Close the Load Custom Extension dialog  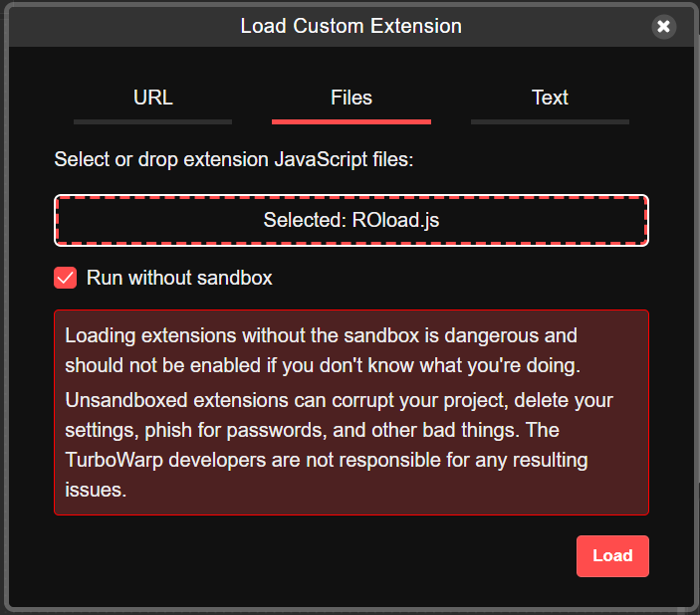click(664, 27)
